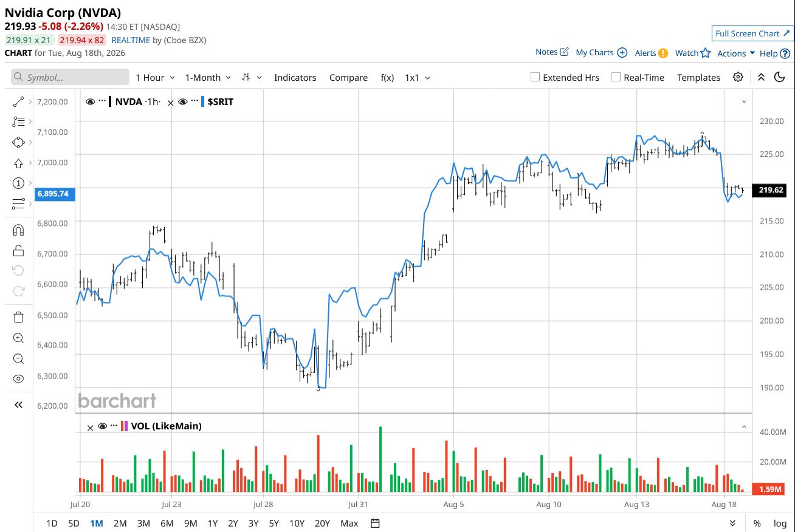Open the 1x1 layout dropdown
The image size is (795, 532).
(x=418, y=78)
